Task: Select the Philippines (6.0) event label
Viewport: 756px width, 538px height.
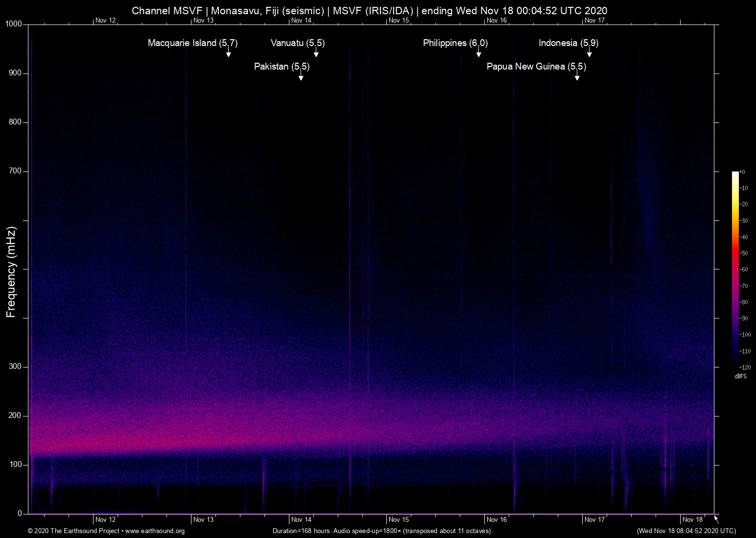Action: click(455, 43)
